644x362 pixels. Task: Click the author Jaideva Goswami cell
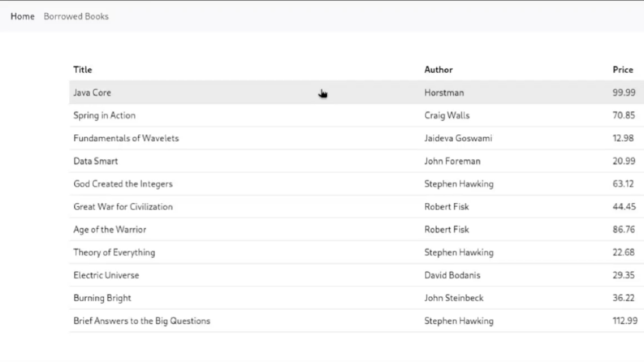458,138
